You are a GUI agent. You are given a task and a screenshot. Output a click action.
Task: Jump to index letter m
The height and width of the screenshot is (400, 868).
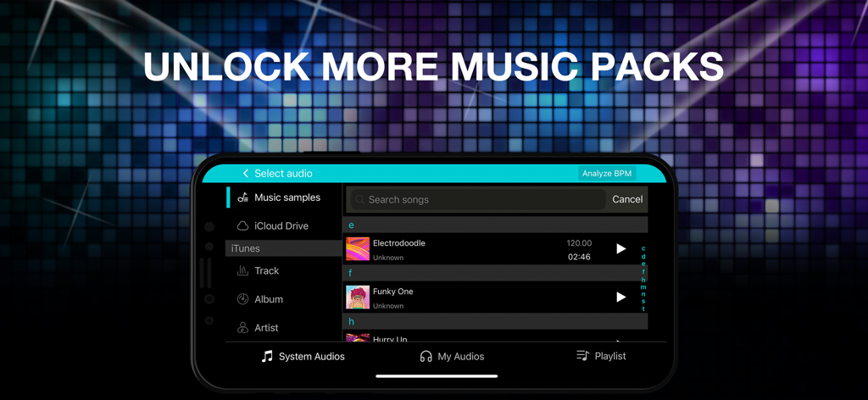click(x=643, y=286)
